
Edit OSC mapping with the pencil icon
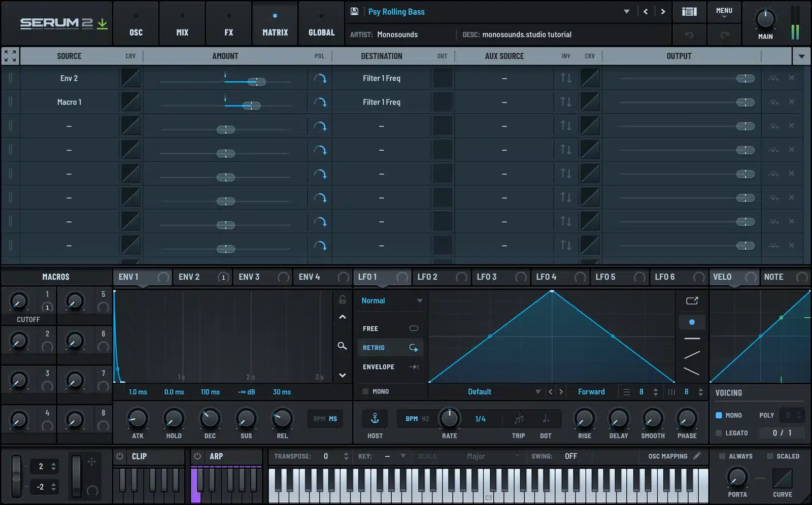click(697, 456)
